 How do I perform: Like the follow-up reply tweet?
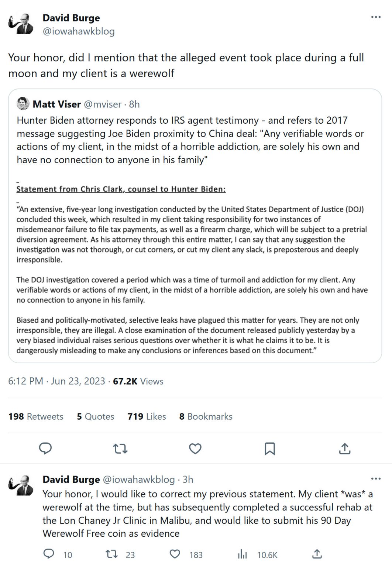coord(175,554)
